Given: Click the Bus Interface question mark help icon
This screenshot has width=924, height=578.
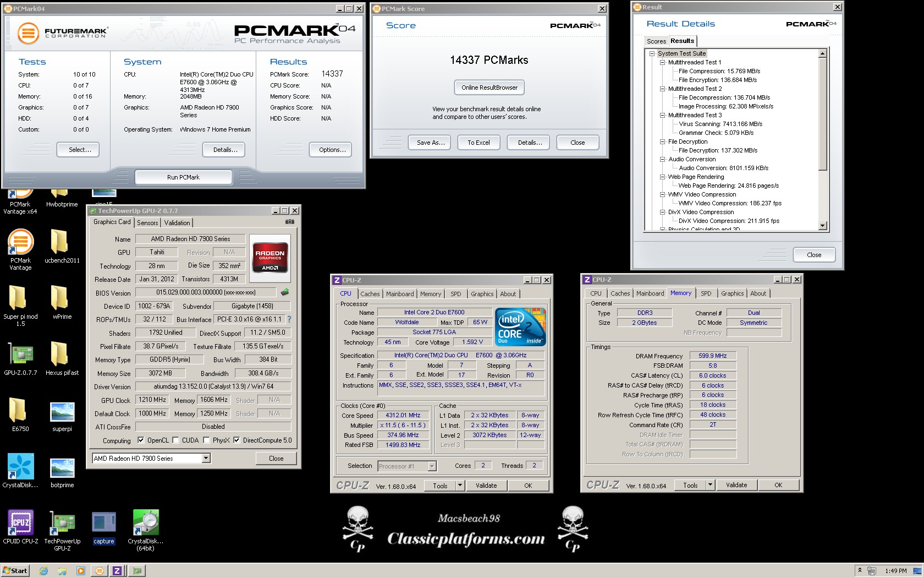Looking at the screenshot, I should pos(289,319).
